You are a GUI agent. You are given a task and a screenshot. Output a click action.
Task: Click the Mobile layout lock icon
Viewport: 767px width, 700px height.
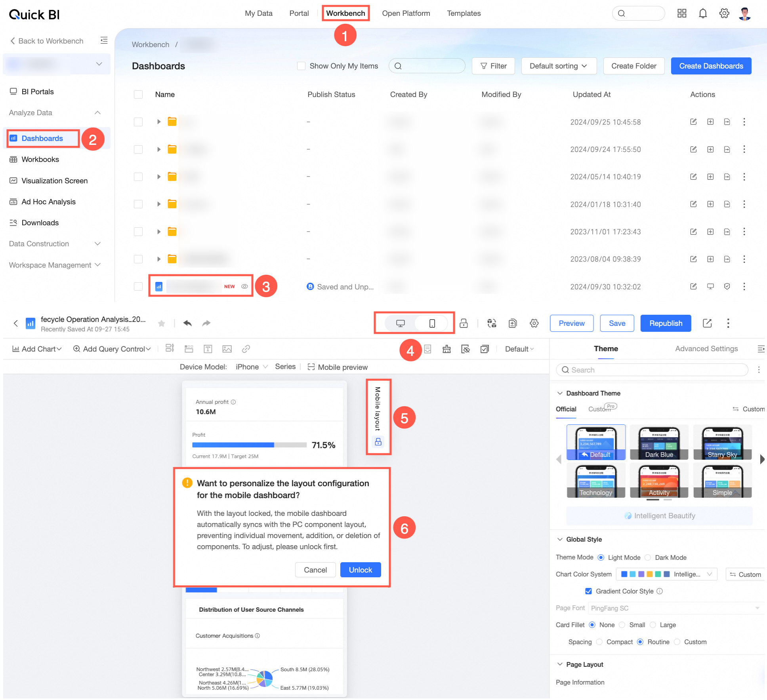coord(378,441)
